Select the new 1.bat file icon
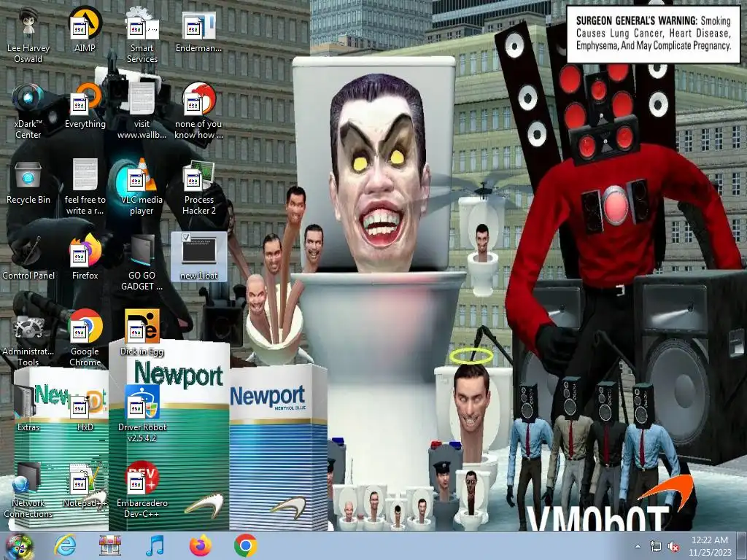 click(x=198, y=257)
